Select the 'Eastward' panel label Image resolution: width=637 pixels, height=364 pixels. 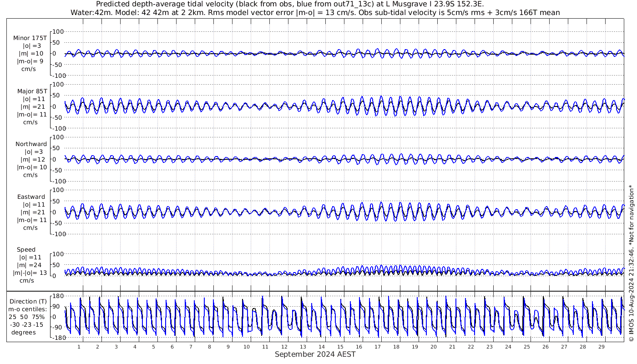[x=31, y=197]
